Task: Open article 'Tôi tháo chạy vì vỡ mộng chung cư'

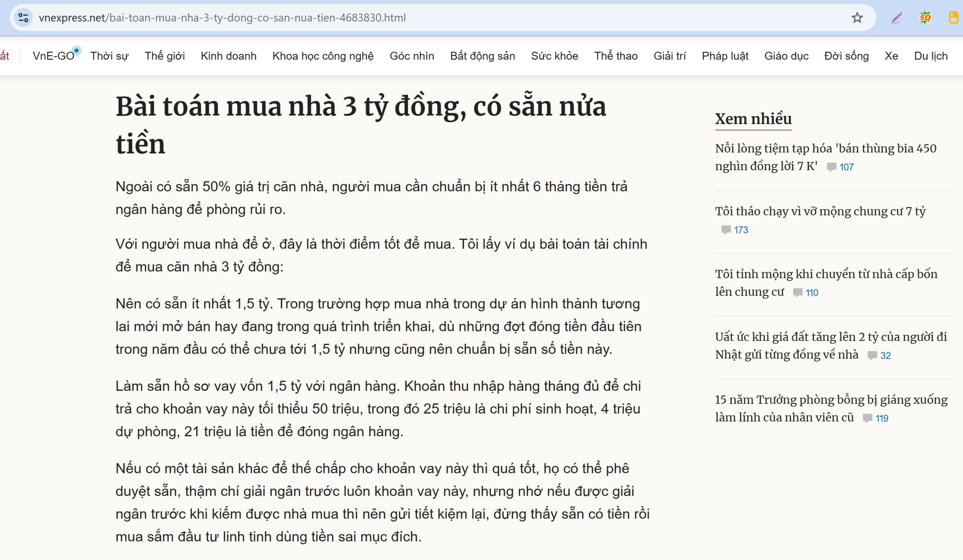Action: coord(820,211)
